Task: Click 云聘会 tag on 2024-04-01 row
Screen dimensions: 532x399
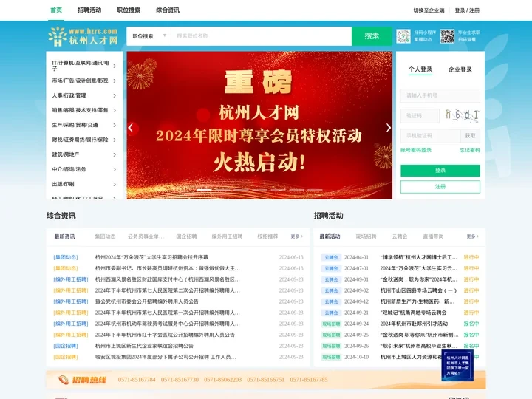Action: click(331, 257)
